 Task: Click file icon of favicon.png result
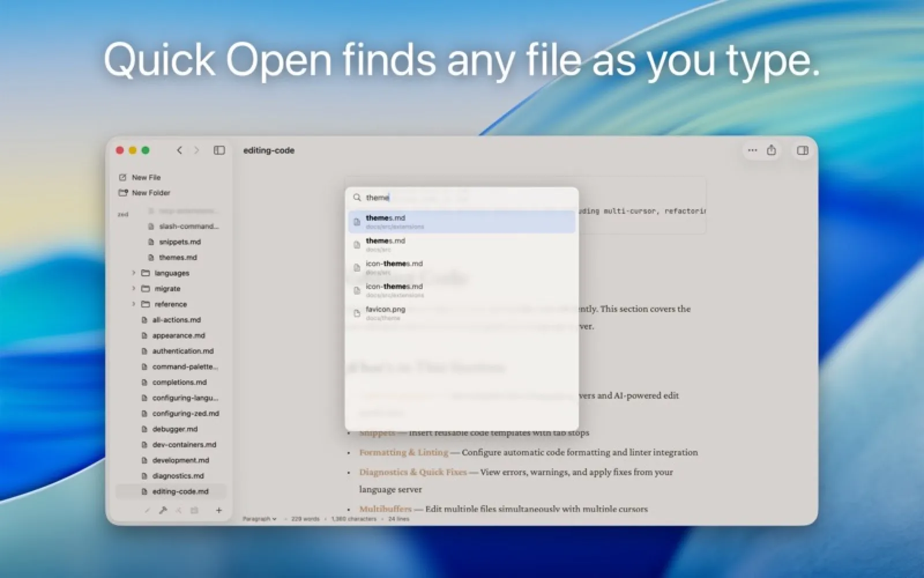click(x=357, y=313)
